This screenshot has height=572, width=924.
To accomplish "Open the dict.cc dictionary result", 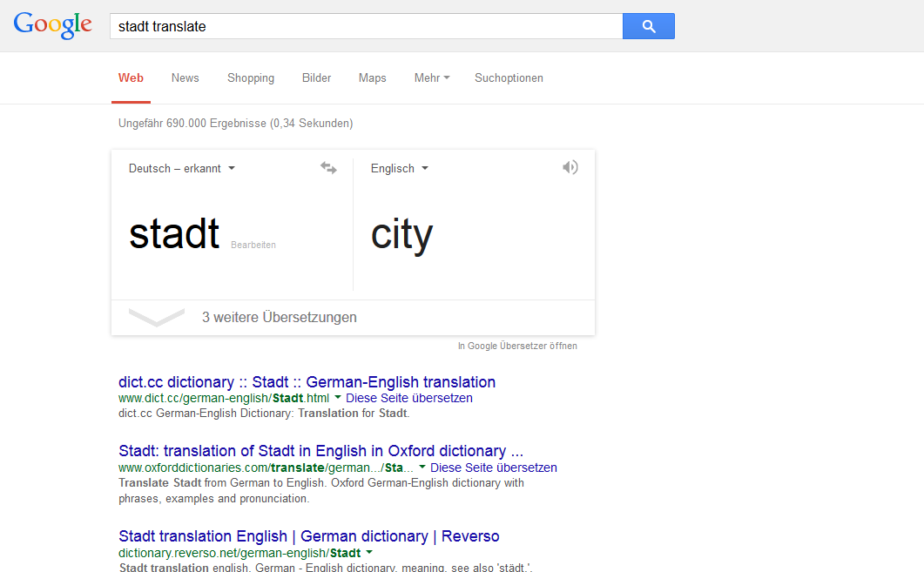I will [x=307, y=381].
